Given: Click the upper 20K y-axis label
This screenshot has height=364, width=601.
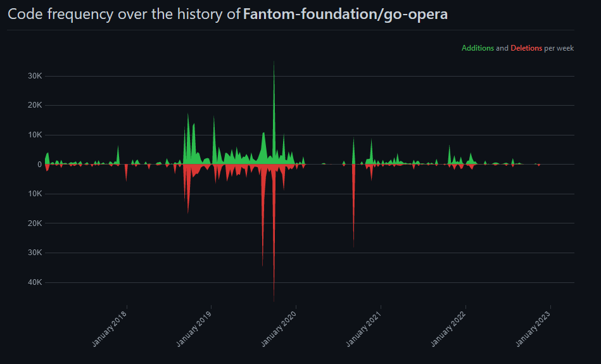Looking at the screenshot, I should coord(35,105).
